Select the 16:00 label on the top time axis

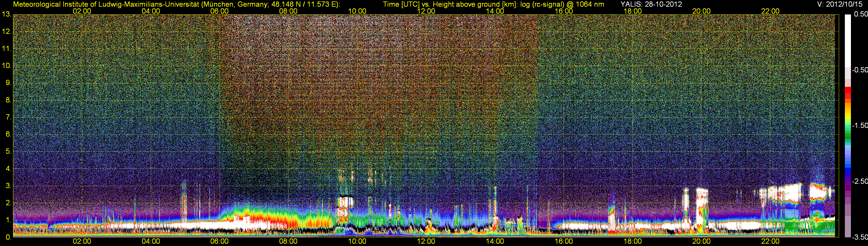pos(564,11)
